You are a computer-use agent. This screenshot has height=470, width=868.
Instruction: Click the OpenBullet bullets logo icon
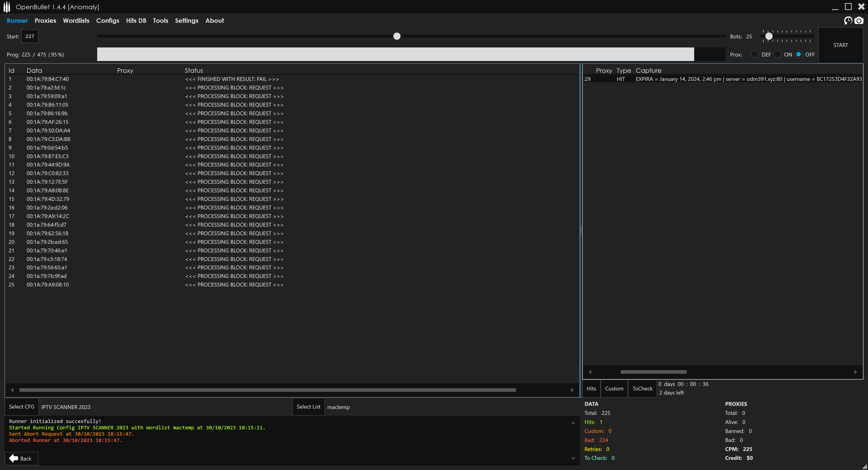[7, 7]
